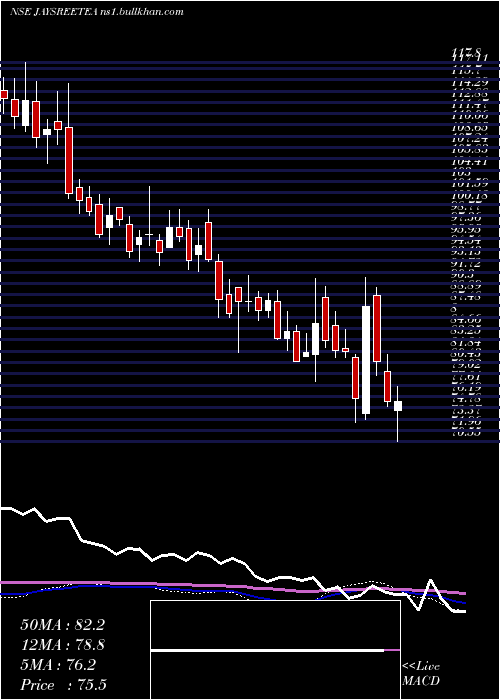The image size is (500, 700).
Task: Click the NSE JAYSREETEA chart title
Action: pyautogui.click(x=96, y=12)
